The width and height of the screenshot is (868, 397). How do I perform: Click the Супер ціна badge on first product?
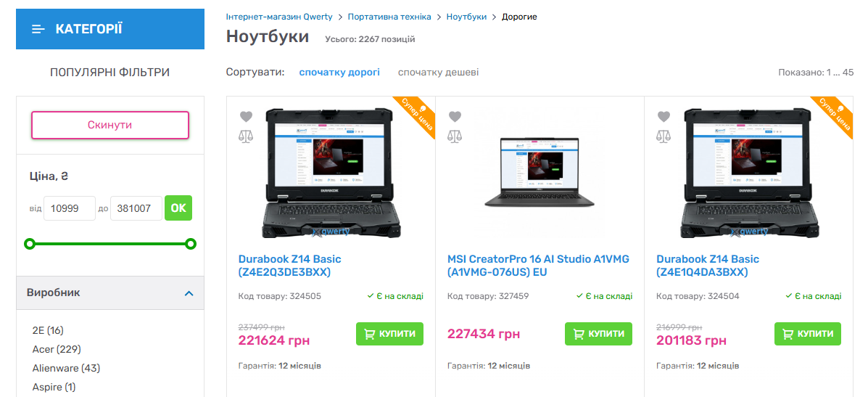pyautogui.click(x=415, y=116)
